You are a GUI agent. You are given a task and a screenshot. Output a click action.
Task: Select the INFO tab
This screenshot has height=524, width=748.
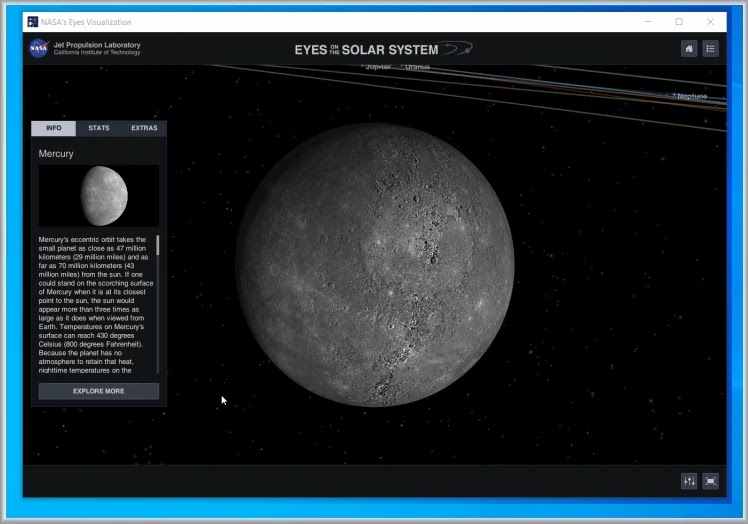pos(53,128)
